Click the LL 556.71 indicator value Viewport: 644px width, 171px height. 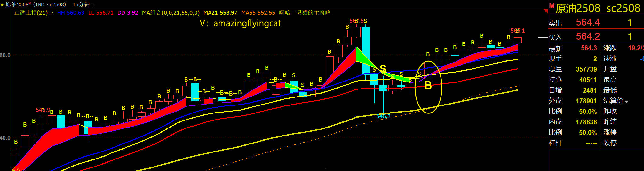[x=101, y=13]
